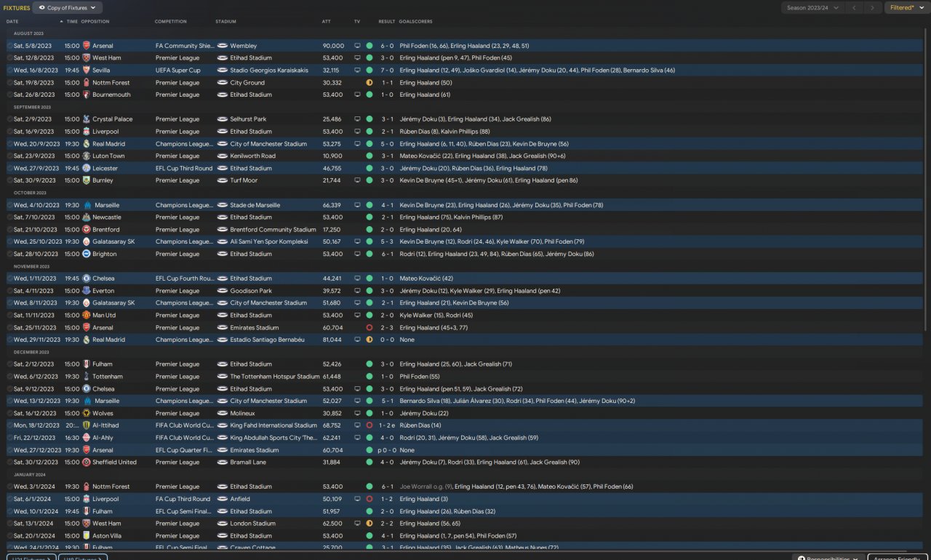Click the Brighton club crest

coord(87,254)
